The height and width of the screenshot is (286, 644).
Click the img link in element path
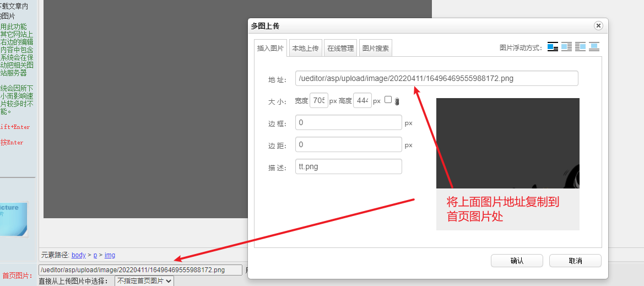[110, 255]
